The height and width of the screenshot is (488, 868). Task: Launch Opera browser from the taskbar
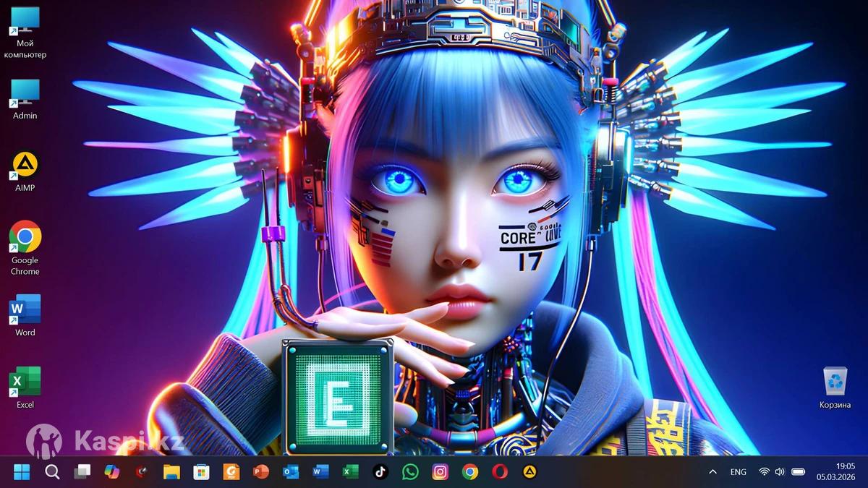tap(500, 472)
